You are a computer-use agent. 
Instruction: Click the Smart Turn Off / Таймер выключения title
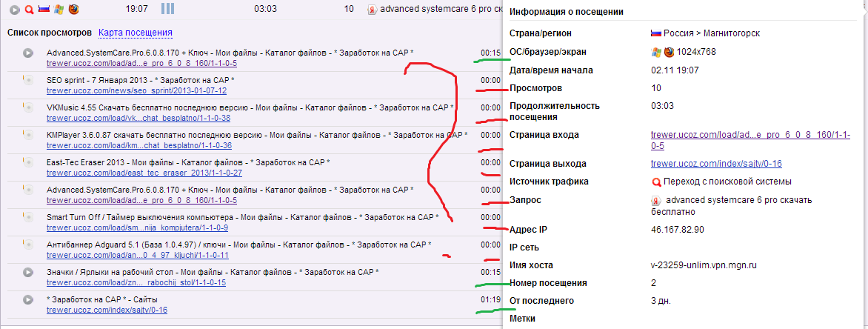[243, 217]
